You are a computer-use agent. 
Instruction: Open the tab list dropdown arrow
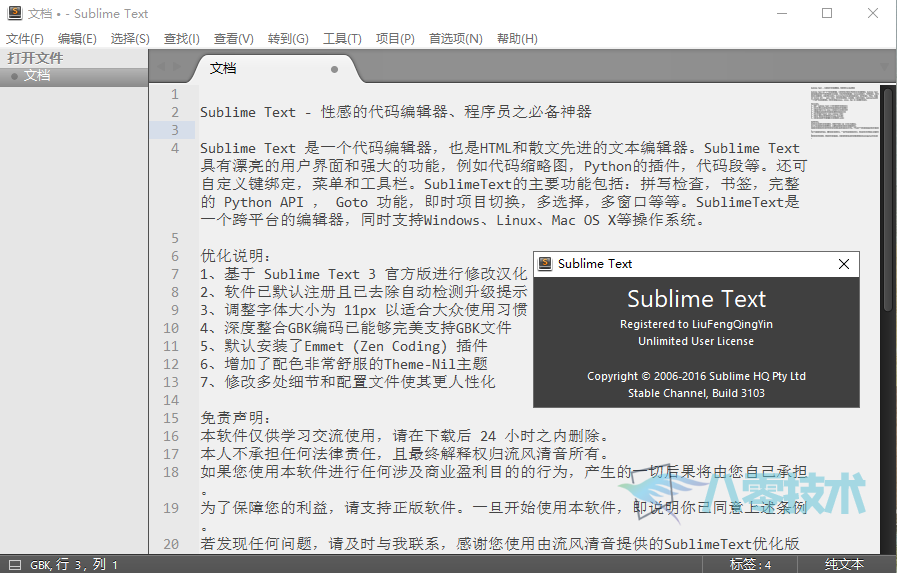pos(886,66)
